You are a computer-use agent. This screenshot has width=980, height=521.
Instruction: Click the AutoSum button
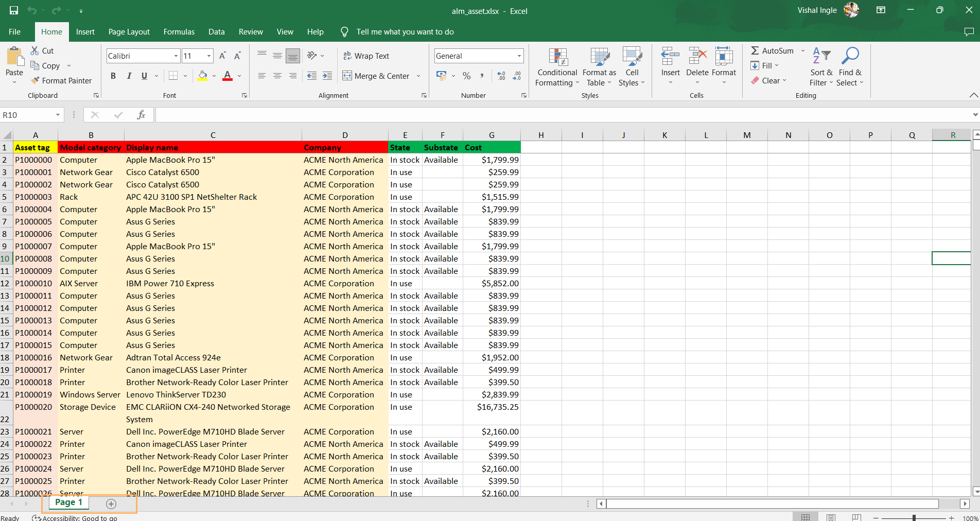(772, 50)
